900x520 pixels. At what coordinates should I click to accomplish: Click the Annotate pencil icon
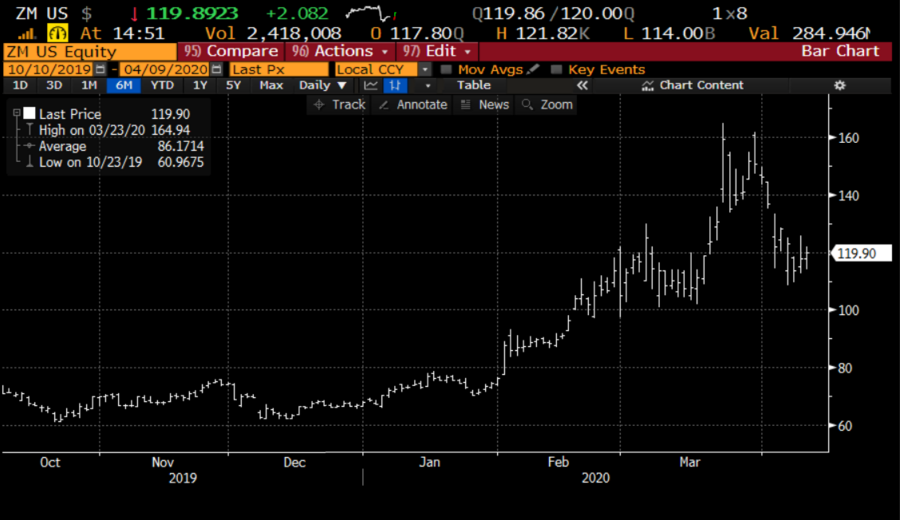coord(384,105)
